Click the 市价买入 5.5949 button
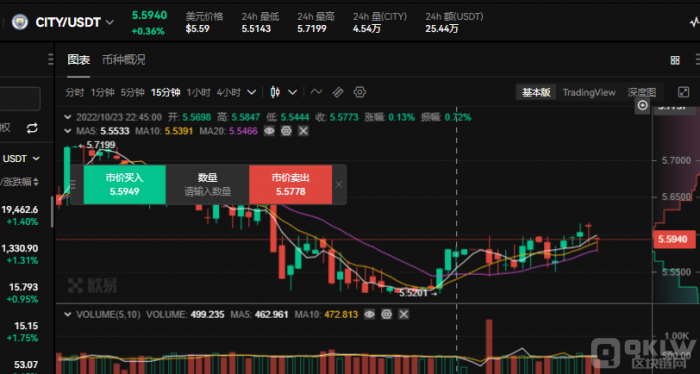Screen dimensions: 700x374 [x=125, y=185]
